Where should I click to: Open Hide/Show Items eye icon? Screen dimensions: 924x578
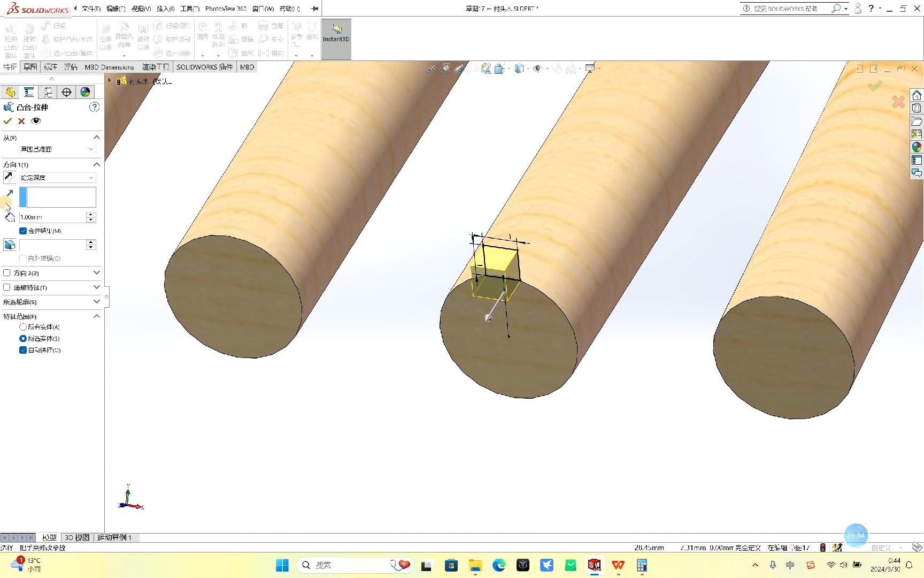click(x=538, y=69)
